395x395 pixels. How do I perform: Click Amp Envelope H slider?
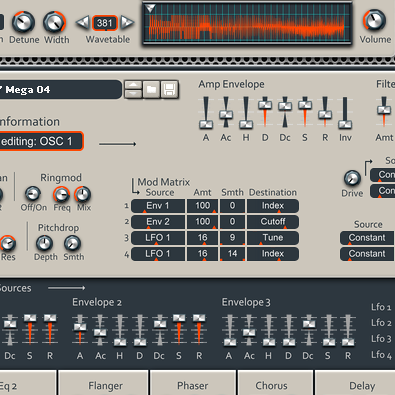pos(246,113)
